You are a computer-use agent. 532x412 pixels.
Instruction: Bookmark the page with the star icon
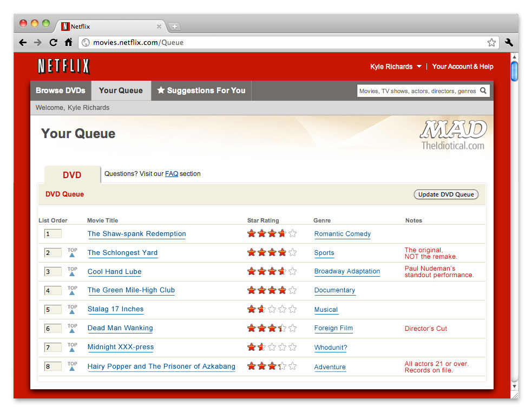(x=491, y=42)
